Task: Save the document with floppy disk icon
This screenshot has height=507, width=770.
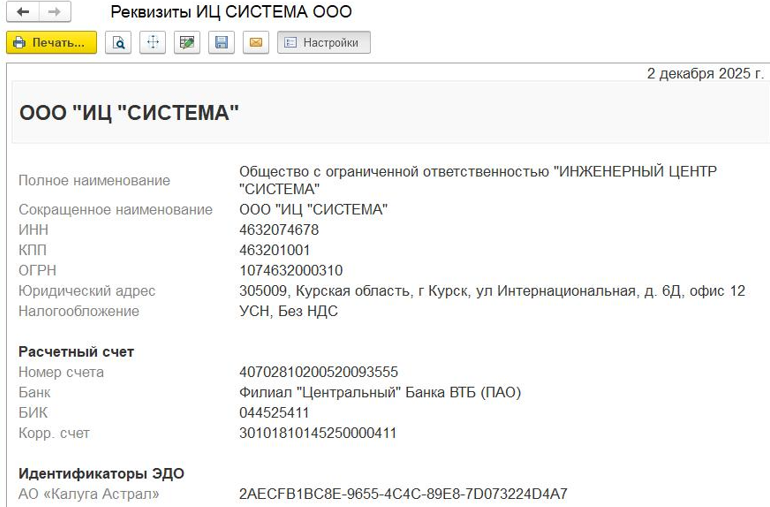Action: coord(222,43)
